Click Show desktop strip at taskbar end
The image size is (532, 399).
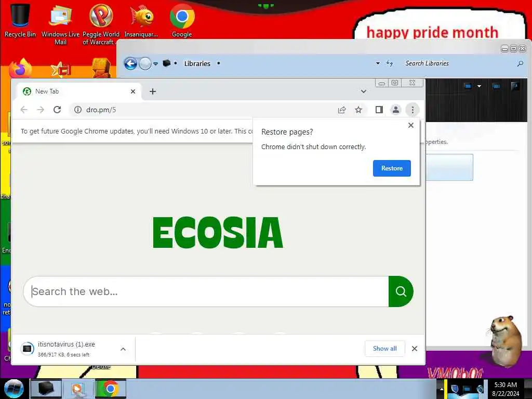(528, 389)
